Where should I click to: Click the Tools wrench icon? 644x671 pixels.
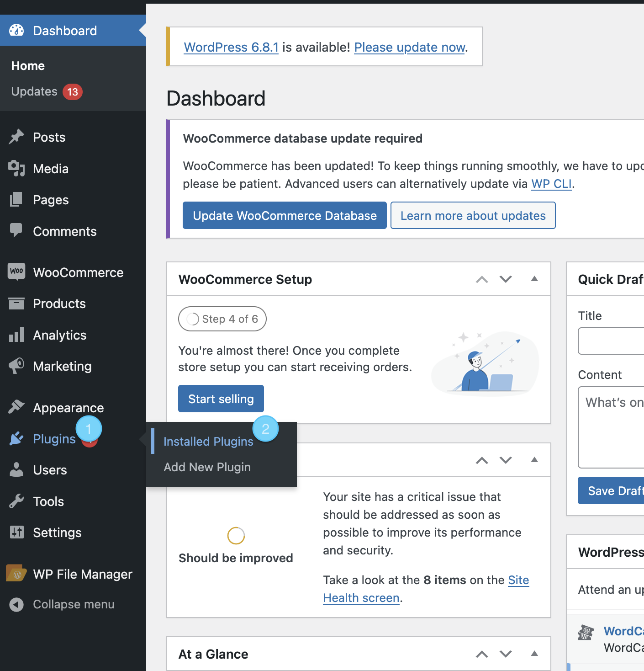tap(16, 501)
